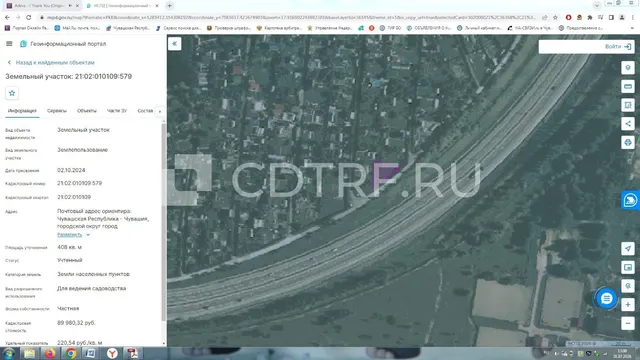Toggle the mini-map overview button
The height and width of the screenshot is (360, 640).
click(x=628, y=267)
